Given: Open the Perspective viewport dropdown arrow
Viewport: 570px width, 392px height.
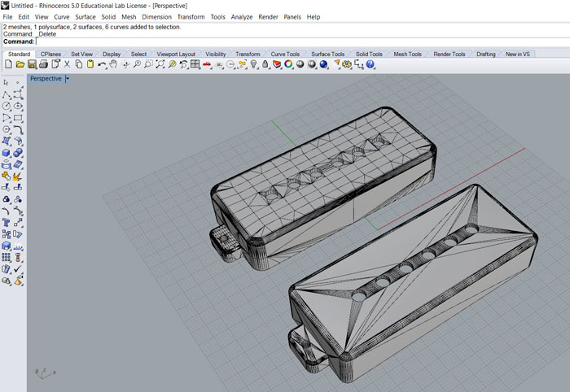Looking at the screenshot, I should 68,78.
